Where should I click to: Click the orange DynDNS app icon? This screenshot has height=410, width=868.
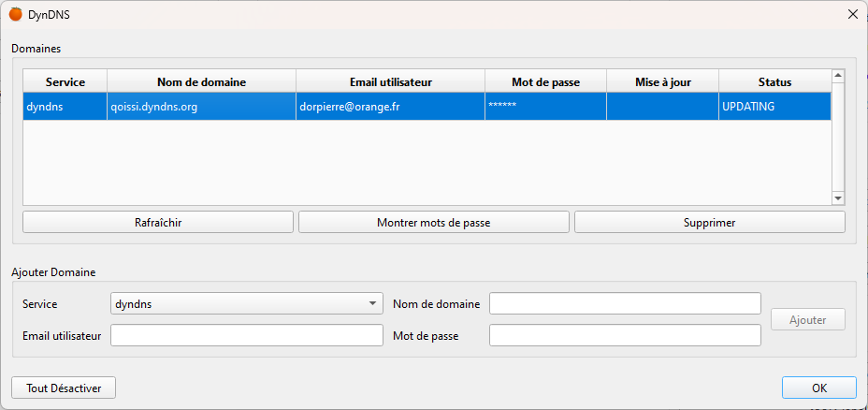[x=16, y=14]
